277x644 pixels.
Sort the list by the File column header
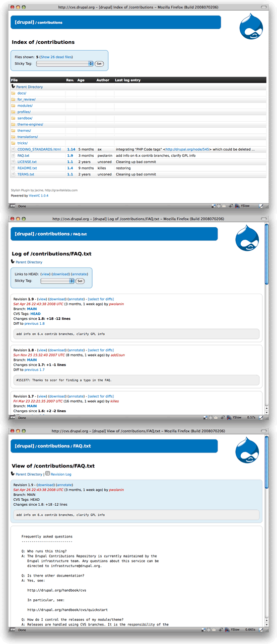click(14, 80)
